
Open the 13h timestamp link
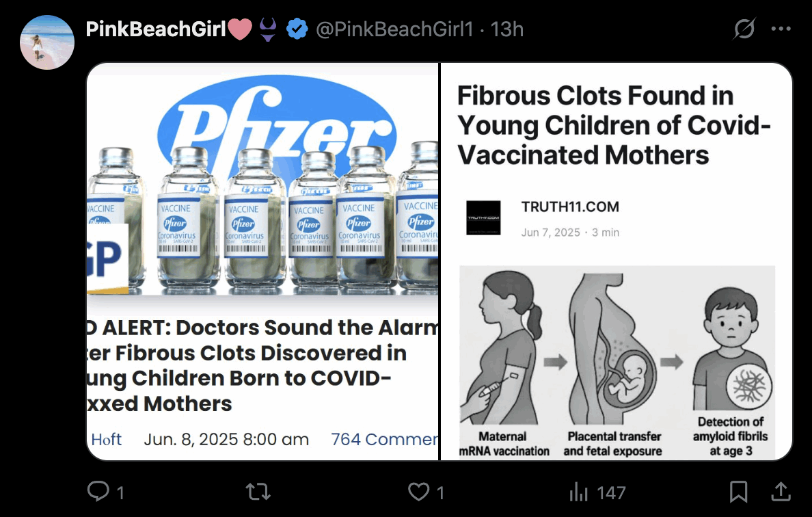[x=507, y=29]
